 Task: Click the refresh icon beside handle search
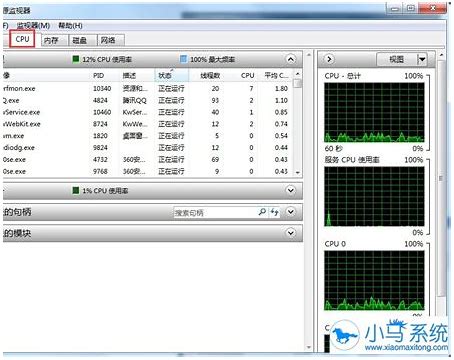pyautogui.click(x=274, y=212)
